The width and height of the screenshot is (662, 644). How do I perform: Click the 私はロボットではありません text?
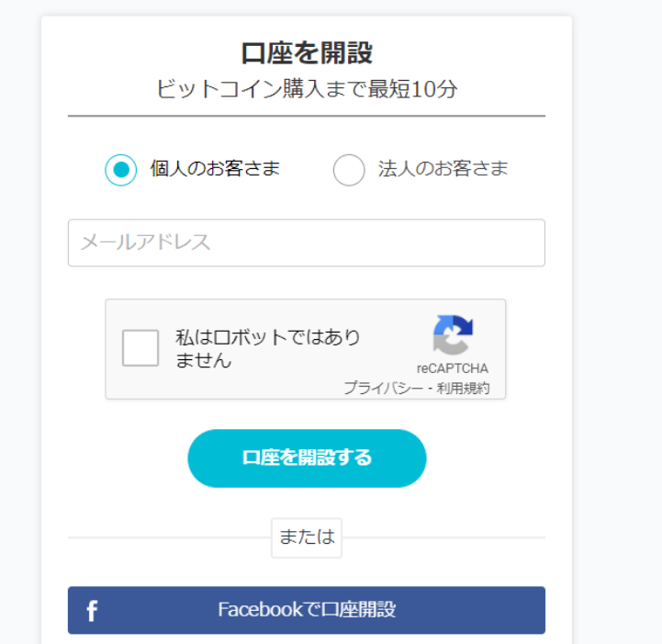click(x=268, y=349)
